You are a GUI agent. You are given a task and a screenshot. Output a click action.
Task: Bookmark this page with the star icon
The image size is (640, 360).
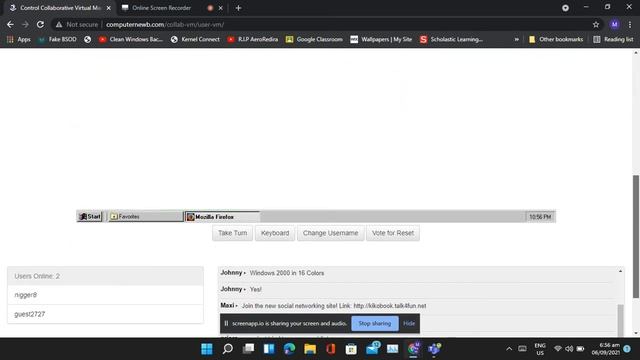(x=596, y=24)
